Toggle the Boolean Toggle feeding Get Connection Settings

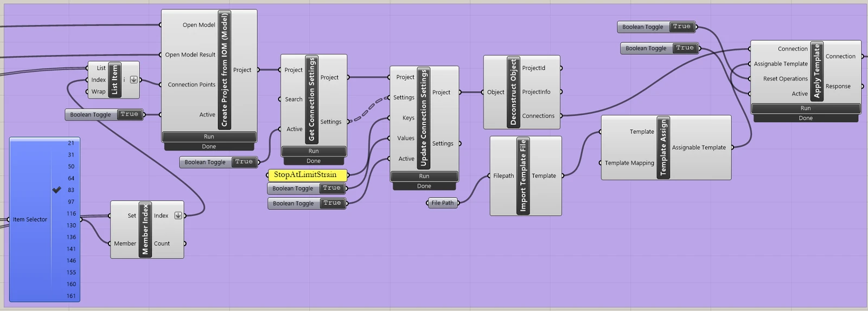coord(244,162)
